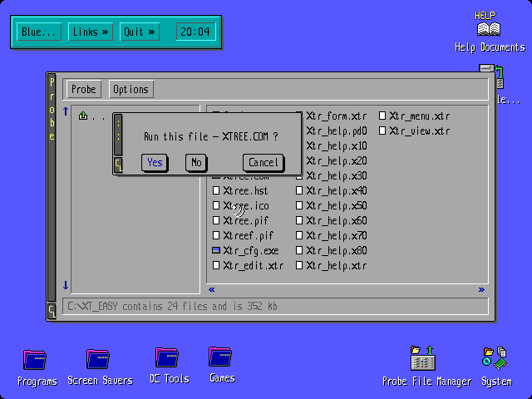Launch the Probe File Manager icon
The width and height of the screenshot is (532, 399).
point(423,358)
